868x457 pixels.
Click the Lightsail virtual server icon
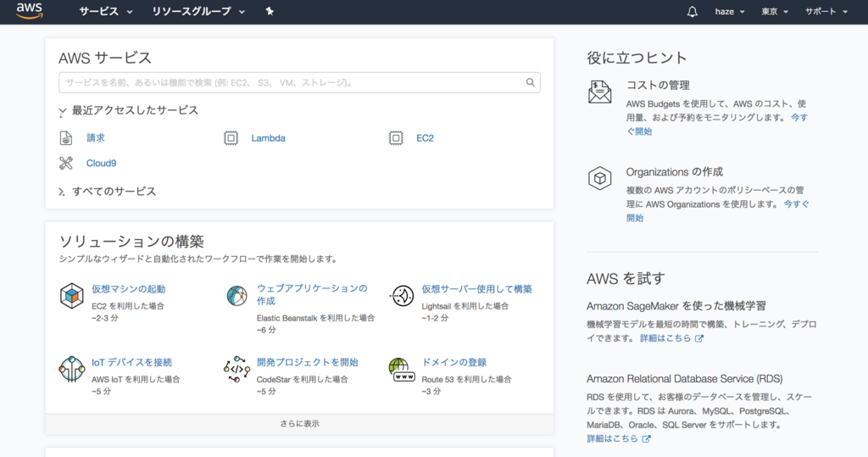pos(402,296)
